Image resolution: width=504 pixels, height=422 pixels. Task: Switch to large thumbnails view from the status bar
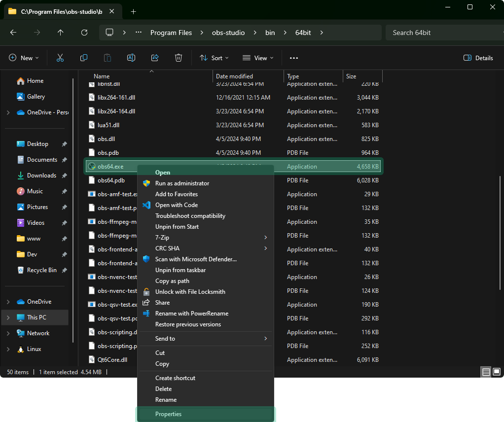496,372
